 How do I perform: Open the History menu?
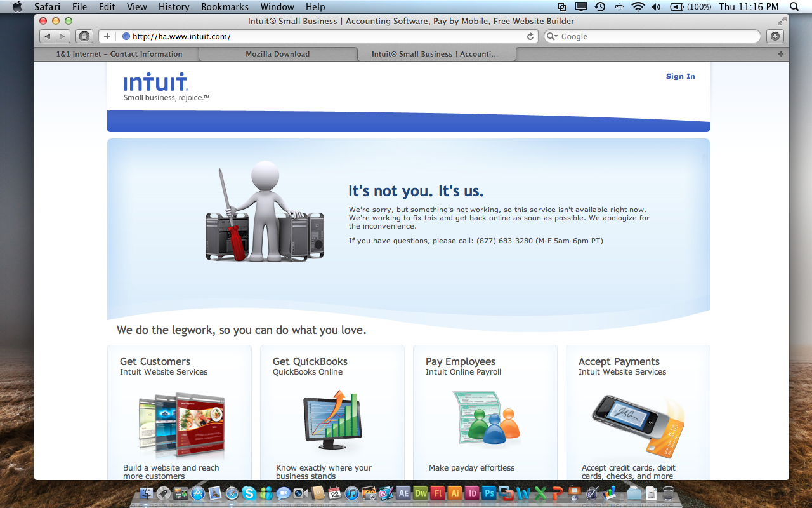174,7
